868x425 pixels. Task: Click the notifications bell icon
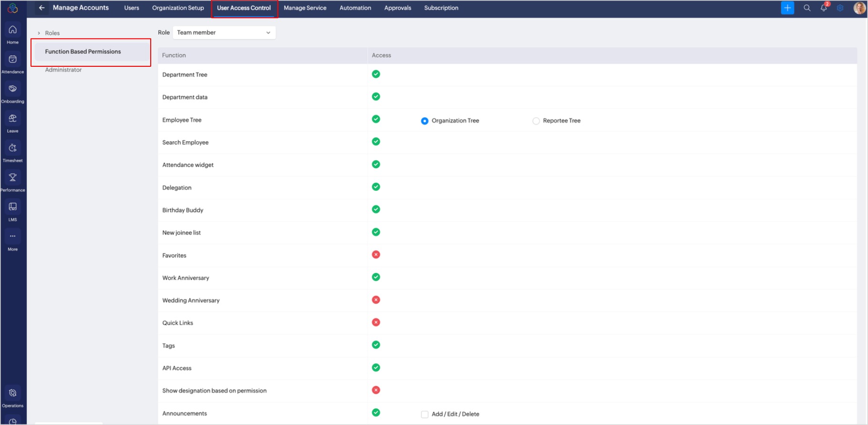pyautogui.click(x=824, y=8)
